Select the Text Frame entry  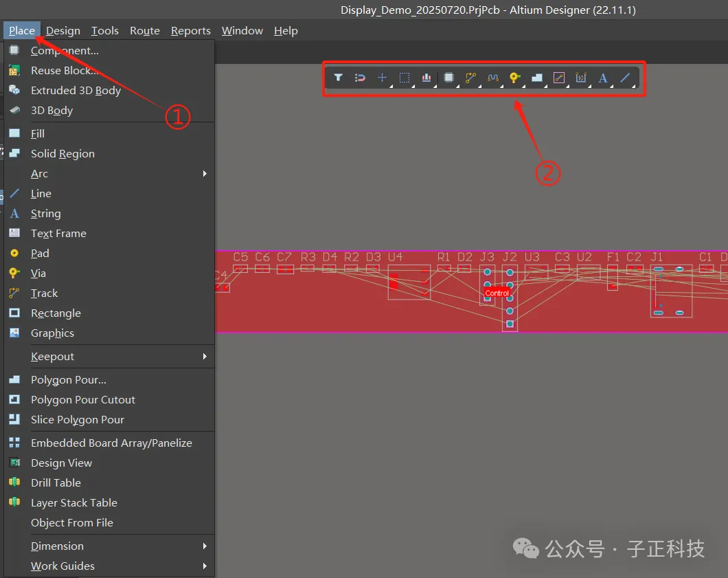coord(109,234)
